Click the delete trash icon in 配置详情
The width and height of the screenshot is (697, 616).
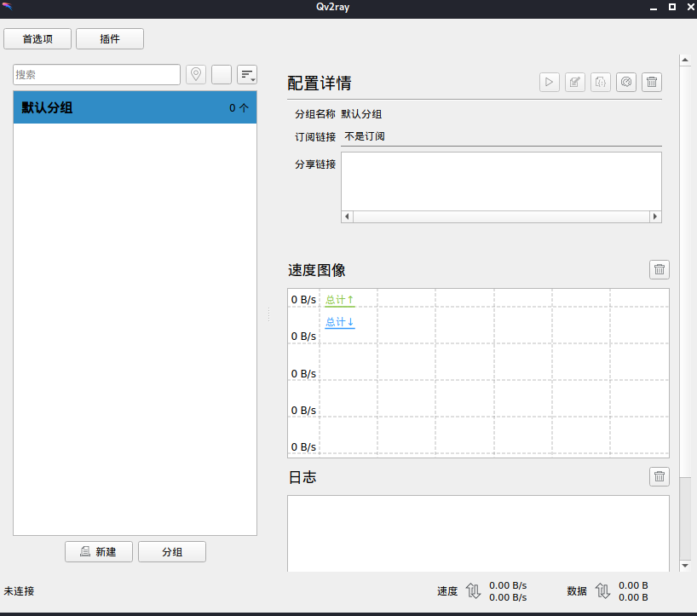(652, 82)
